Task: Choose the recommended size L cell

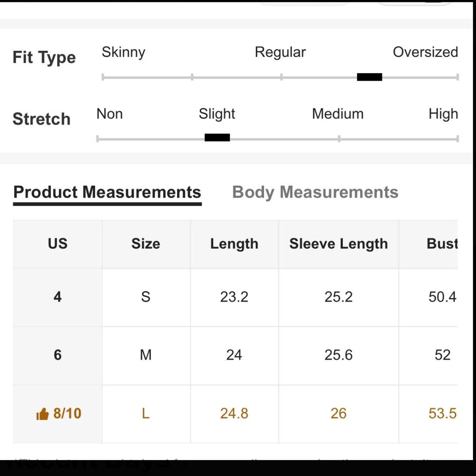Action: (146, 414)
